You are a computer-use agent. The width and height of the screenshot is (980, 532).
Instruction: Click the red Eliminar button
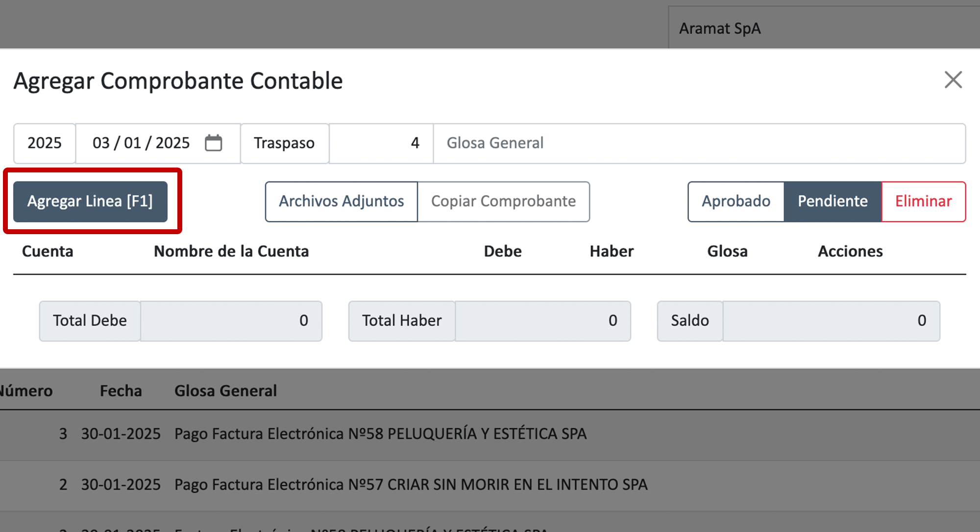click(923, 201)
